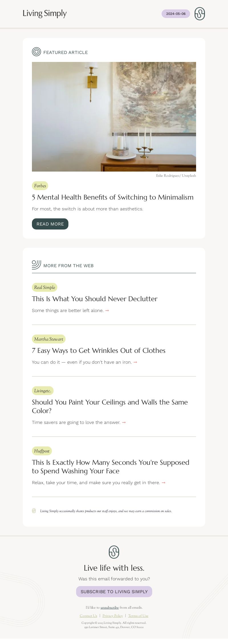
Task: Click the arrow after "make sure you really get in there"
Action: pos(164,483)
